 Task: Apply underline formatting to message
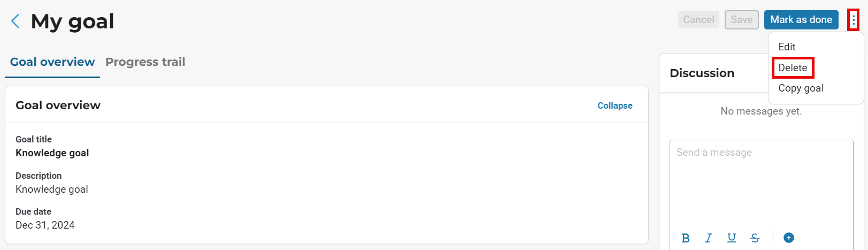click(732, 238)
